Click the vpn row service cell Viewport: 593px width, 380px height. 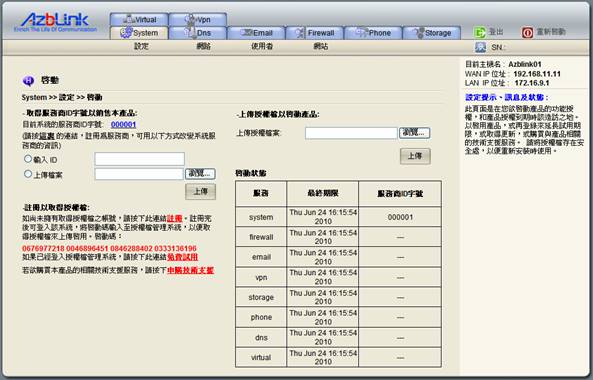(x=261, y=277)
